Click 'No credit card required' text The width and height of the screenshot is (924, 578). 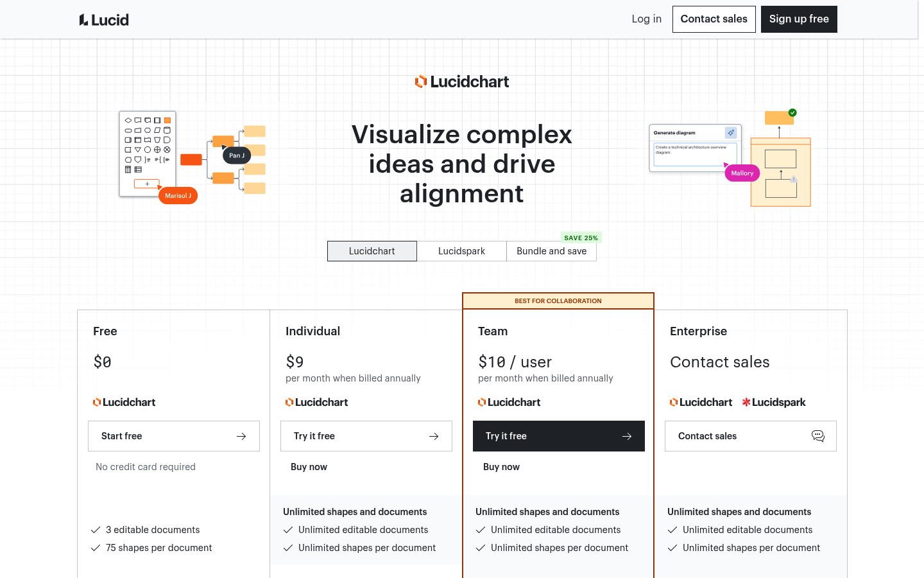[146, 467]
